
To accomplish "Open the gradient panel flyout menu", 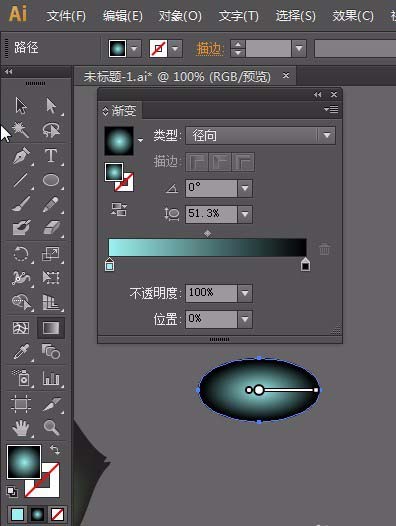I will [x=331, y=109].
